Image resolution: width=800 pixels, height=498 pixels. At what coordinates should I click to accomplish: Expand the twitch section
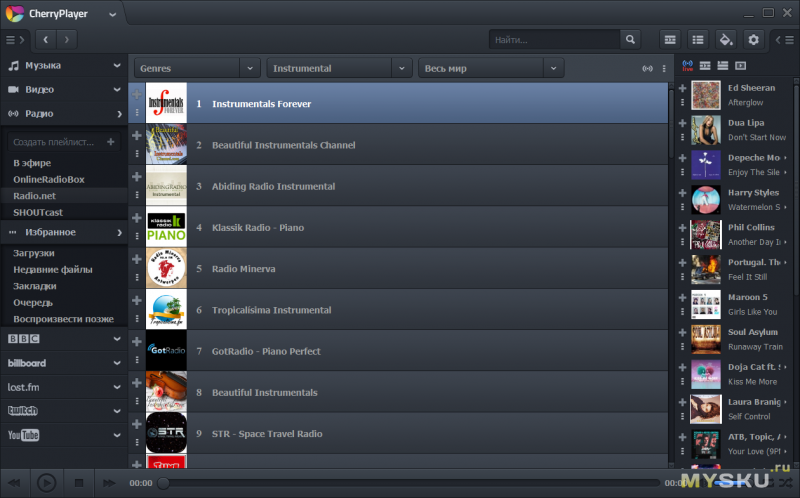(x=64, y=411)
